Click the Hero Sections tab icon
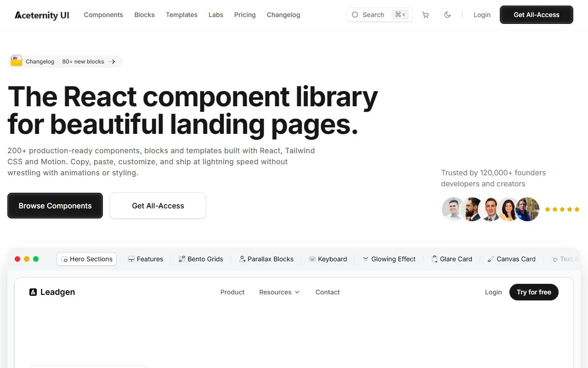 pos(64,259)
